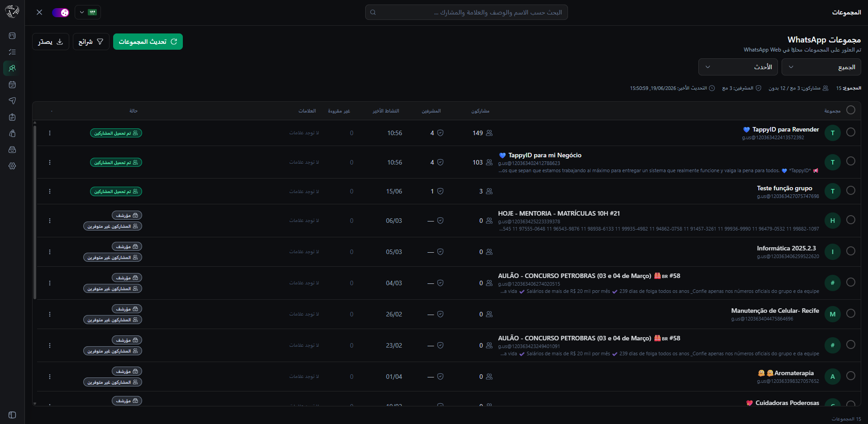Click the M avatar of Manutenção de Celular

tap(833, 314)
